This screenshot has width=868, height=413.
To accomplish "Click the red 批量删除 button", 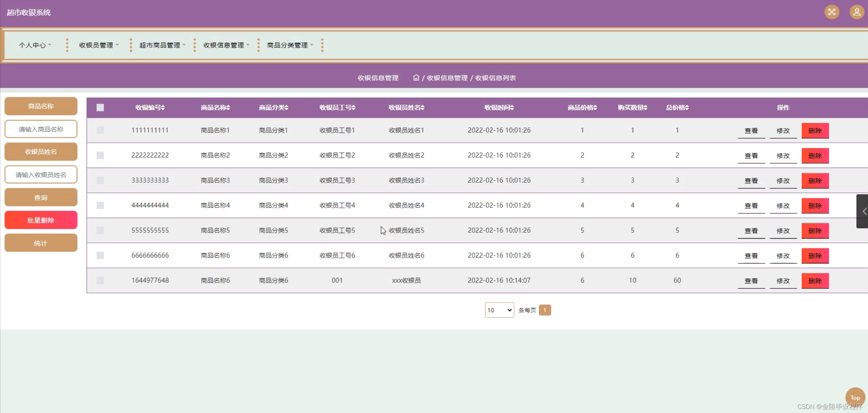I will (x=41, y=220).
